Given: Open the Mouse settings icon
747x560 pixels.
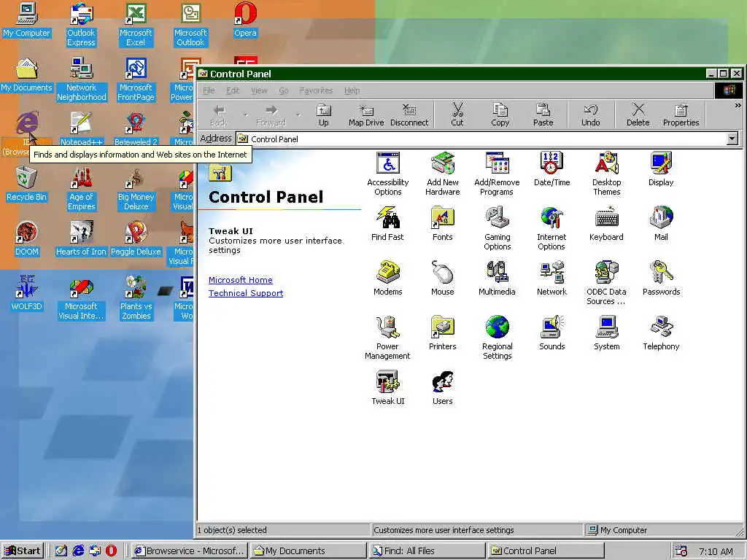Looking at the screenshot, I should 443,278.
